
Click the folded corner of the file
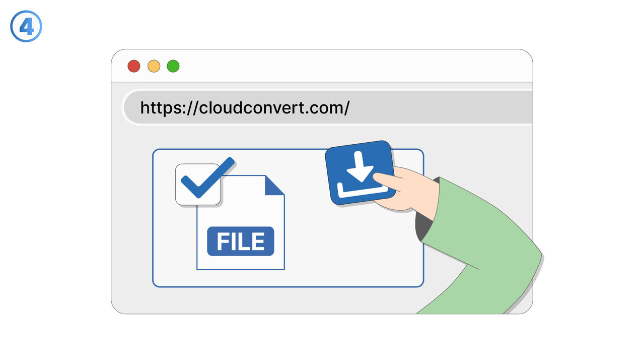pos(274,185)
